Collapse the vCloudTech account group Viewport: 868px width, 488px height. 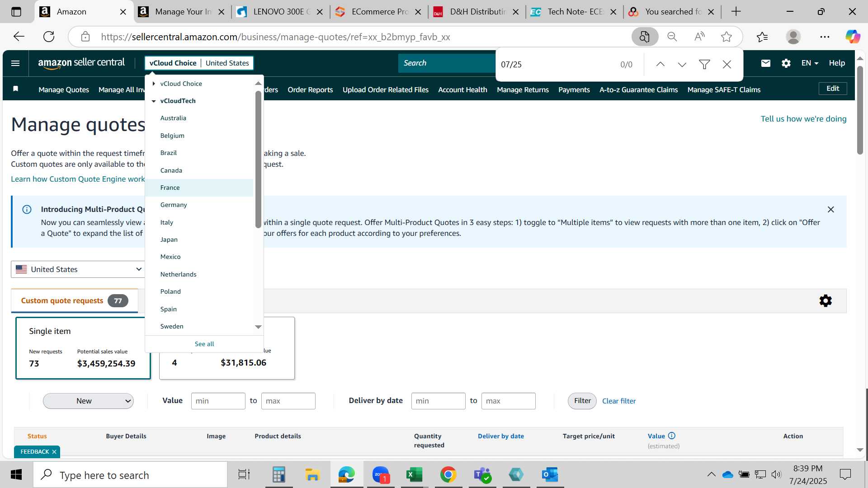click(154, 101)
